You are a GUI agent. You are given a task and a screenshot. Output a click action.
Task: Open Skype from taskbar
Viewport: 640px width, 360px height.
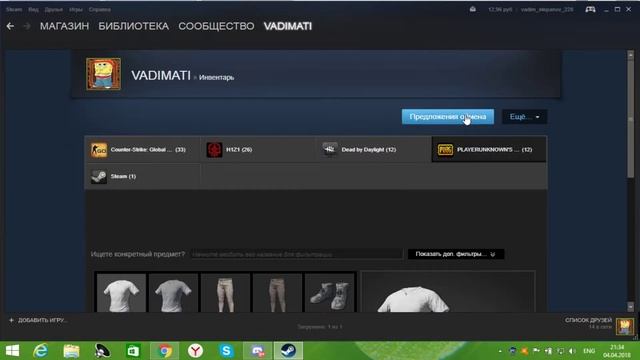point(227,351)
